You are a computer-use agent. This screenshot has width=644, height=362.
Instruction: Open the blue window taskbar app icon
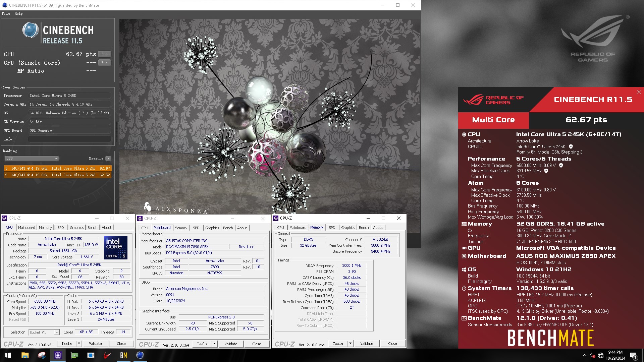(x=91, y=355)
